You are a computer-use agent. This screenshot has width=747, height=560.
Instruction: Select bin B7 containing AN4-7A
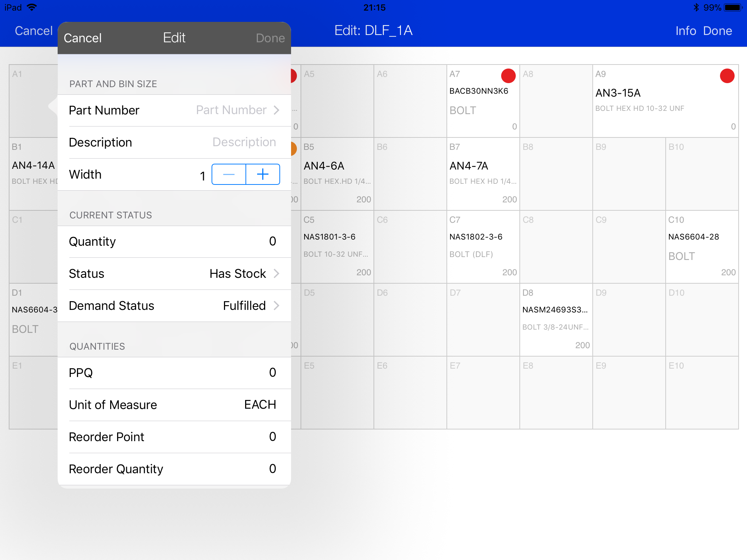483,174
